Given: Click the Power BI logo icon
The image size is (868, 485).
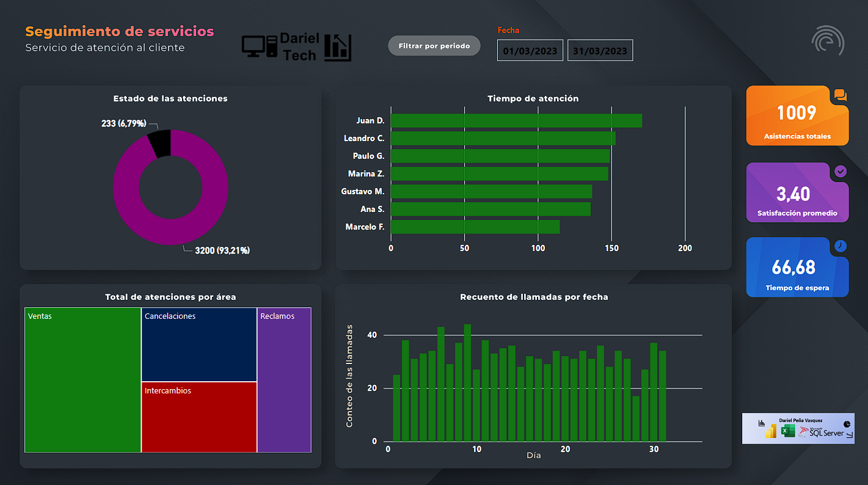Looking at the screenshot, I should click(771, 431).
